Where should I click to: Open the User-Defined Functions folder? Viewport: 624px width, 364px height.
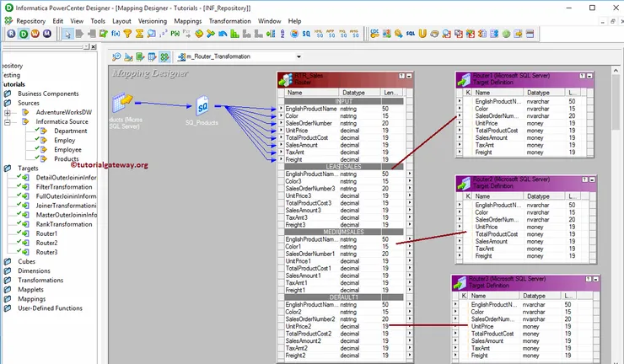click(x=50, y=308)
